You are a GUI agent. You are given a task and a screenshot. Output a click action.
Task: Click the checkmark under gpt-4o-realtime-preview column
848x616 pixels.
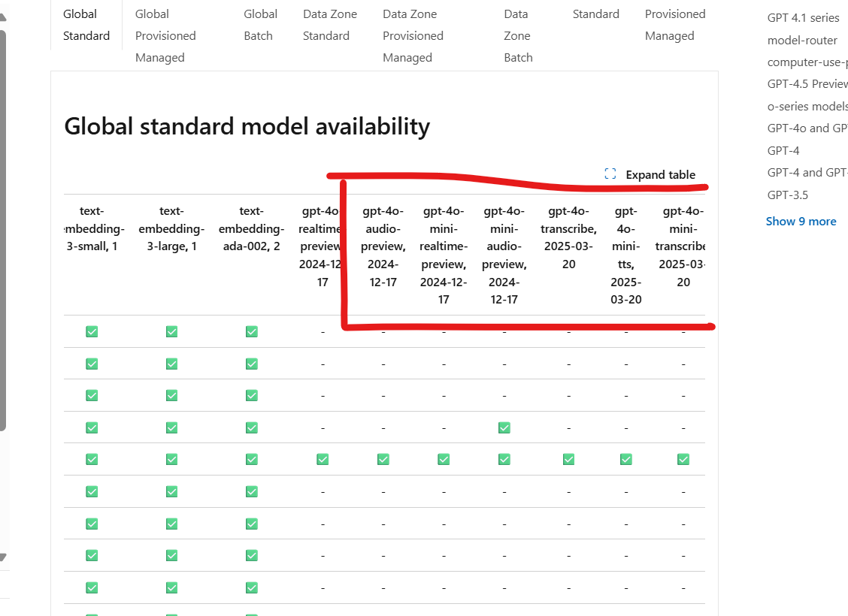click(x=323, y=459)
